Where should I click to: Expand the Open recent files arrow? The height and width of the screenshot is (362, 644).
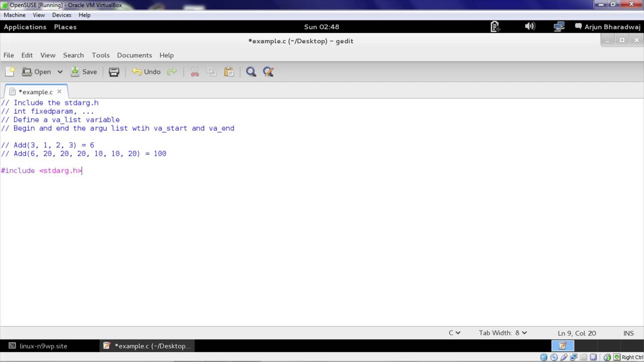tap(60, 72)
